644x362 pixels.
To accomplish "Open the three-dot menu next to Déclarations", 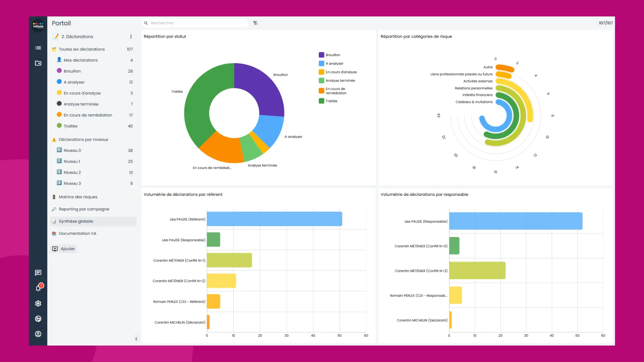I will point(131,37).
